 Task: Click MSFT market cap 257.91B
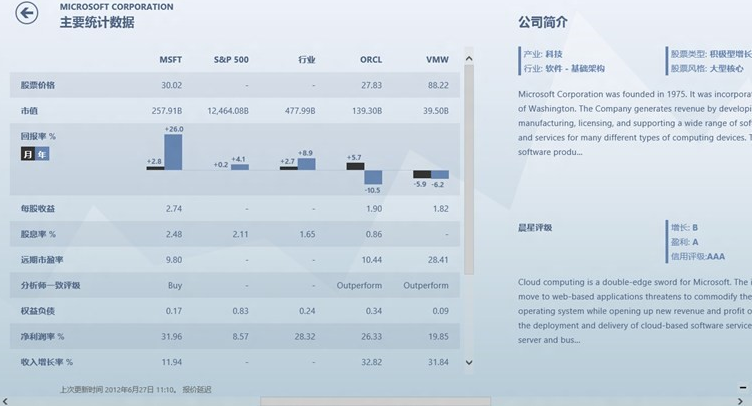tap(167, 111)
